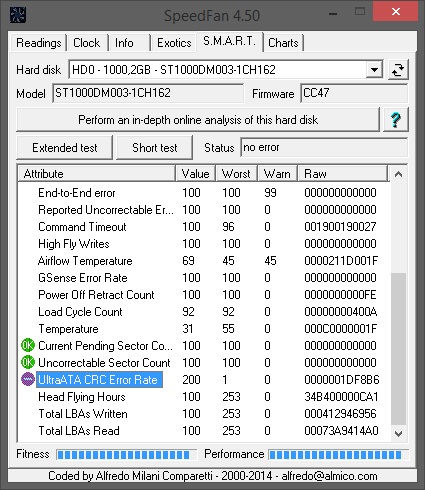This screenshot has height=490, width=425.
Task: Select the Total LBAs Written attribute
Action: (83, 414)
